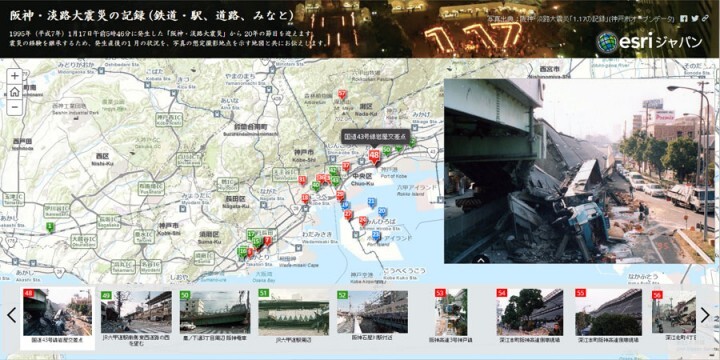Select red map marker 24
The image size is (720, 360).
pyautogui.click(x=363, y=221)
